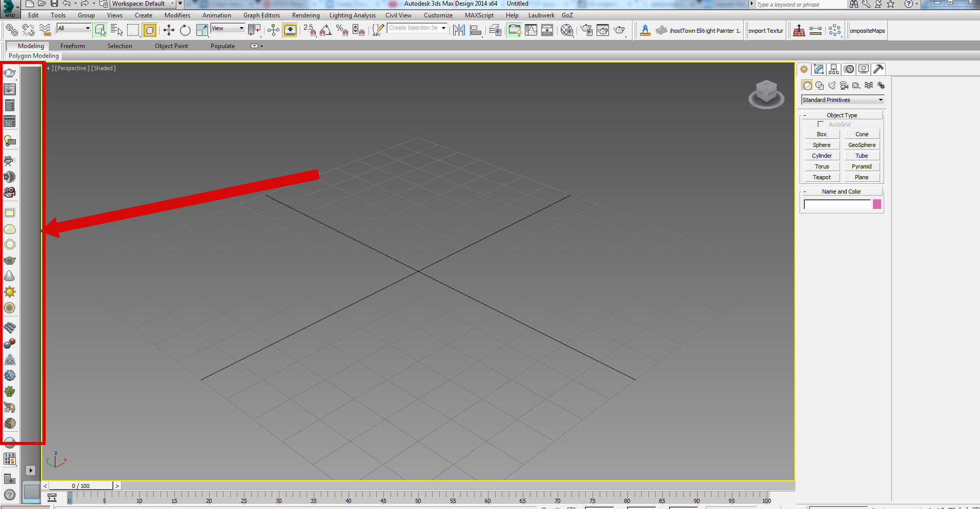The width and height of the screenshot is (980, 509).
Task: Enable the AutoGrid checkbox
Action: click(x=821, y=124)
